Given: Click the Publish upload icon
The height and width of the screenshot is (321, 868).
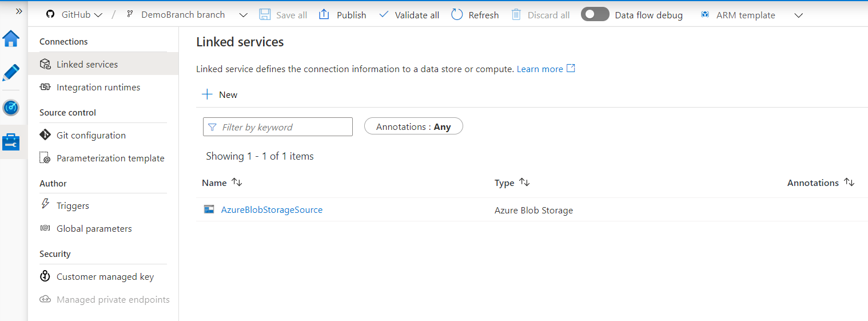Looking at the screenshot, I should pos(324,15).
